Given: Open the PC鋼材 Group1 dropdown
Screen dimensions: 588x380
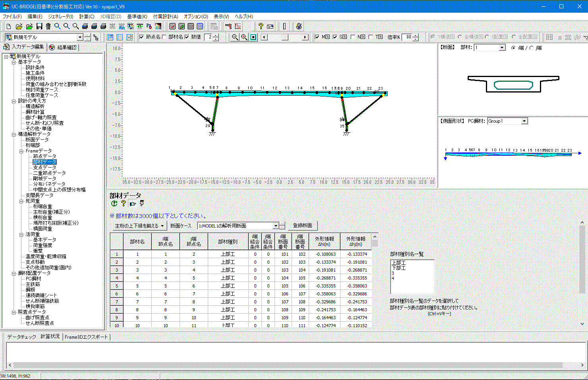Looking at the screenshot, I should (x=524, y=121).
